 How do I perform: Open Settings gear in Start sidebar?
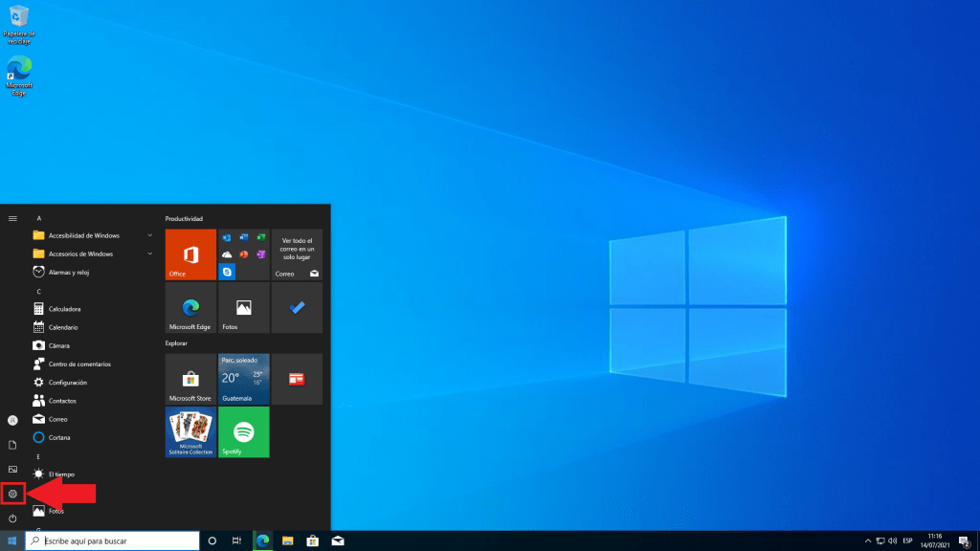12,494
